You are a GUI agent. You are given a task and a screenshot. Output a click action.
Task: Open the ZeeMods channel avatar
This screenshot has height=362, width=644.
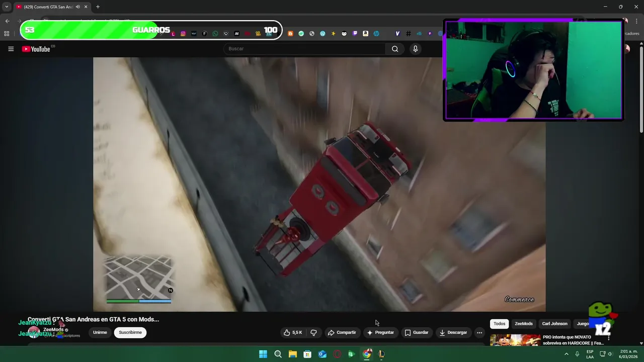point(34,332)
